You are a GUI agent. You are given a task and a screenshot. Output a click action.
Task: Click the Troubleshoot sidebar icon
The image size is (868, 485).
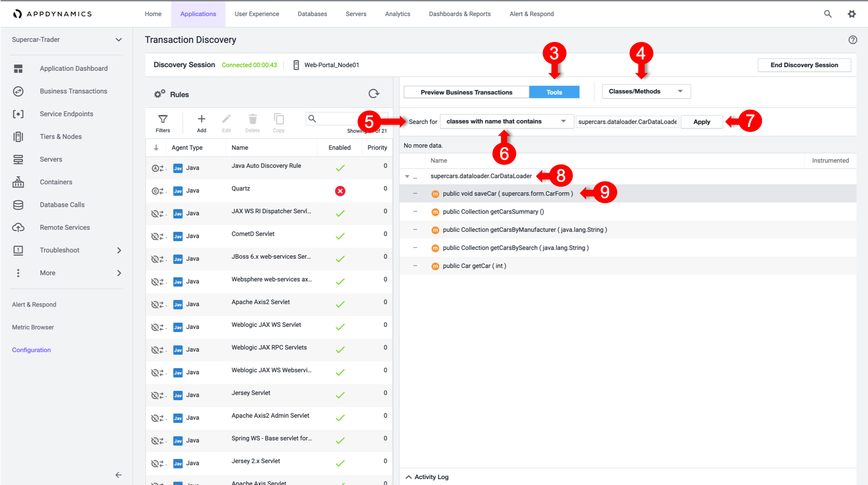point(18,250)
